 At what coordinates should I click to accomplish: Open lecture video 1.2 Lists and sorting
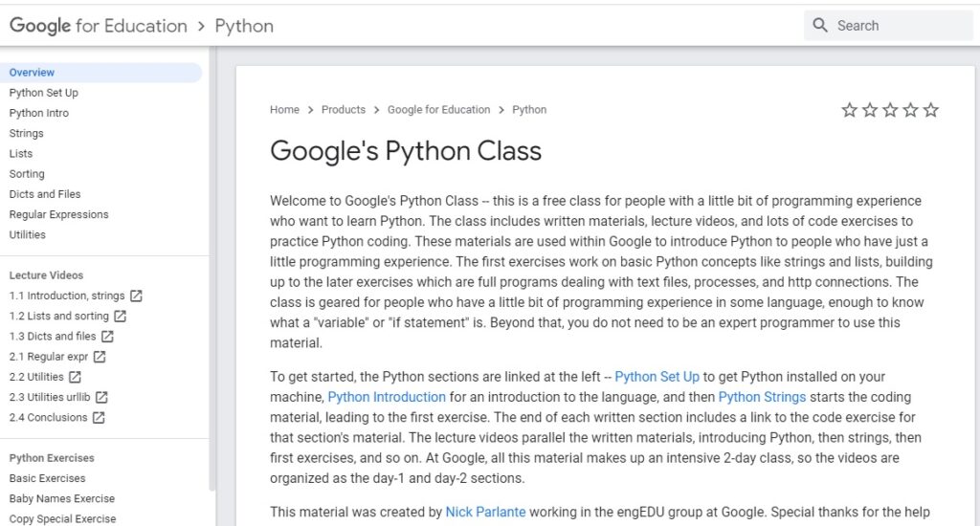[58, 317]
